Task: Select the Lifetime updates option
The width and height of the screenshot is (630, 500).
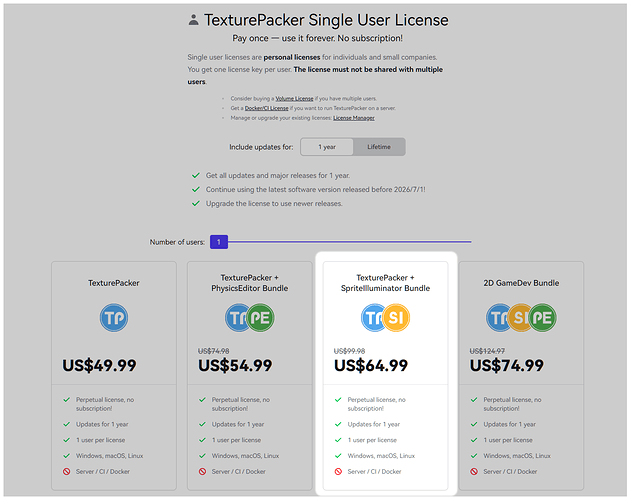Action: tap(379, 147)
